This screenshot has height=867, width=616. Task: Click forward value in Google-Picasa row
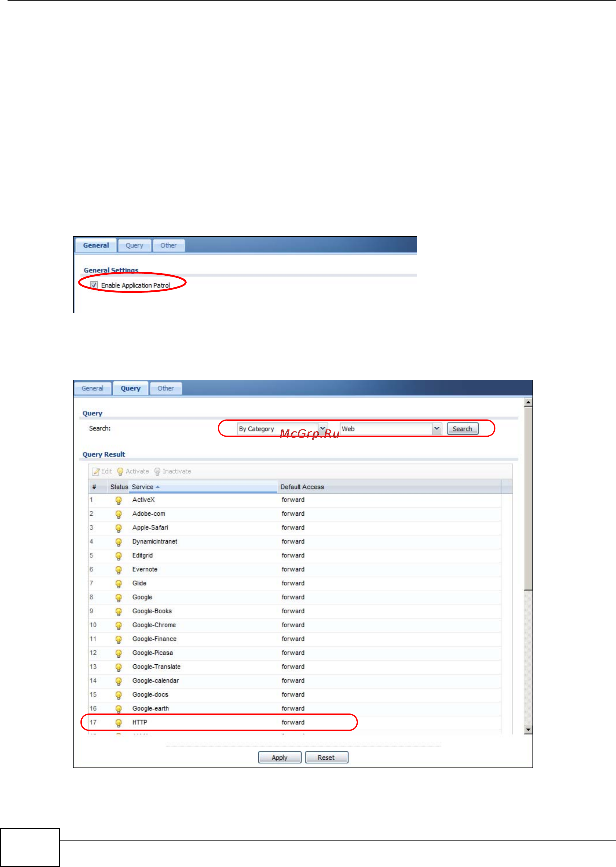[293, 653]
